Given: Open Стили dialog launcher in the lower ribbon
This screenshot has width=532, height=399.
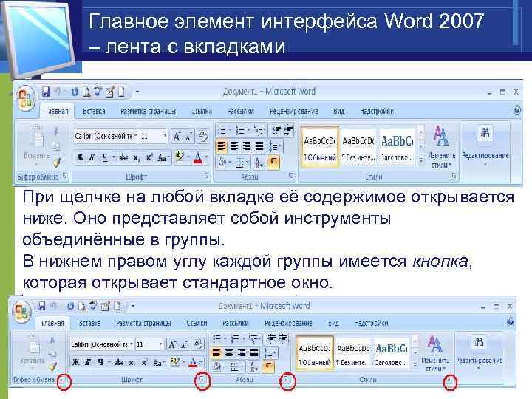Looking at the screenshot, I should (x=450, y=381).
